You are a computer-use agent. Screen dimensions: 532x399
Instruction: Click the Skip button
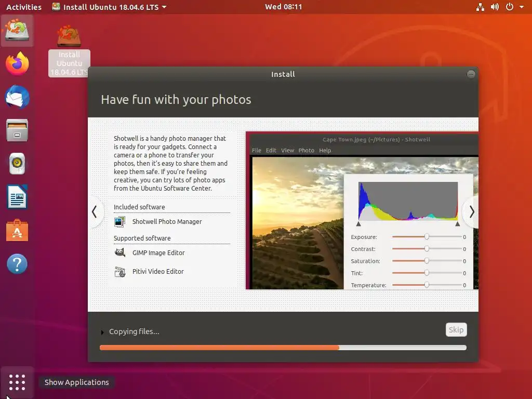(x=456, y=330)
